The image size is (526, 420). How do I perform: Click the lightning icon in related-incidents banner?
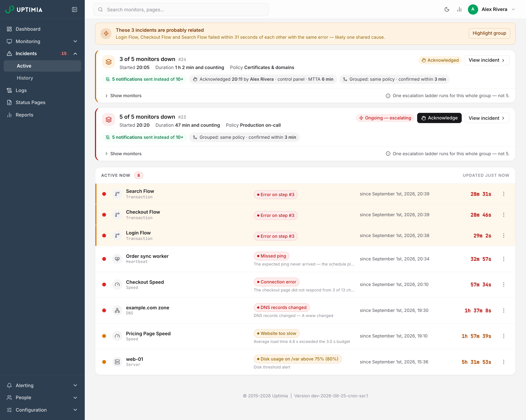106,34
